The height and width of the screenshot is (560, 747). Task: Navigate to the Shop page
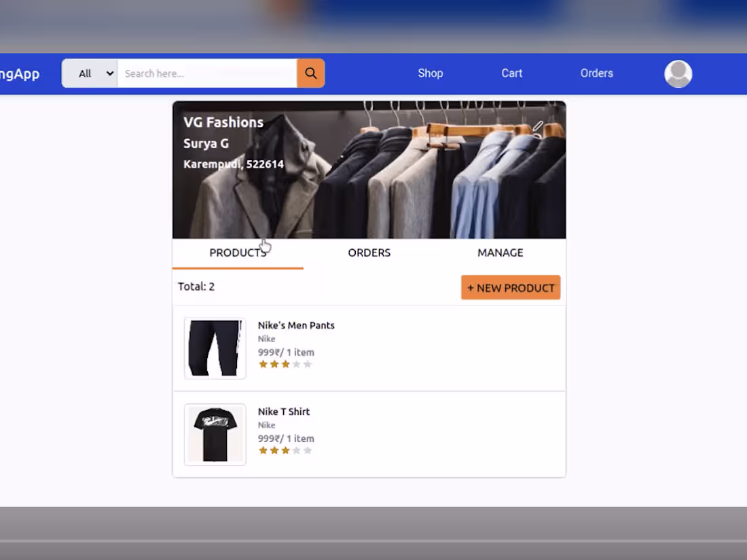[x=431, y=73]
